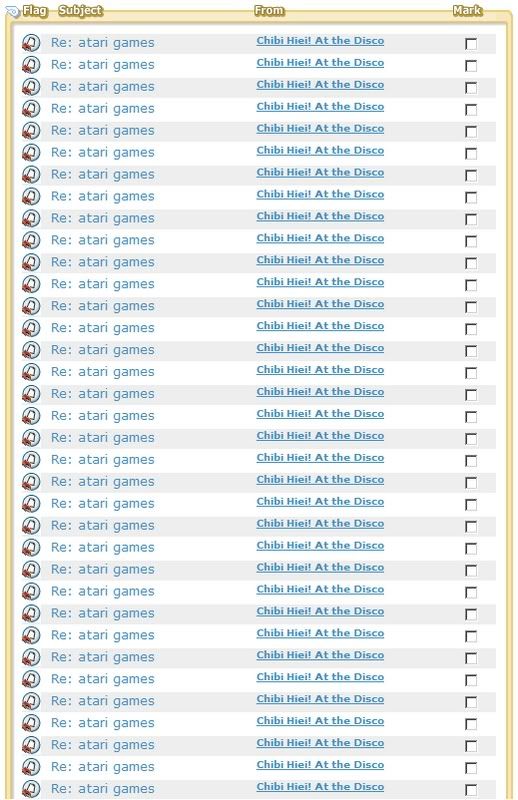518x800 pixels.
Task: Open the last "Re: atari games" message
Action: point(103,789)
